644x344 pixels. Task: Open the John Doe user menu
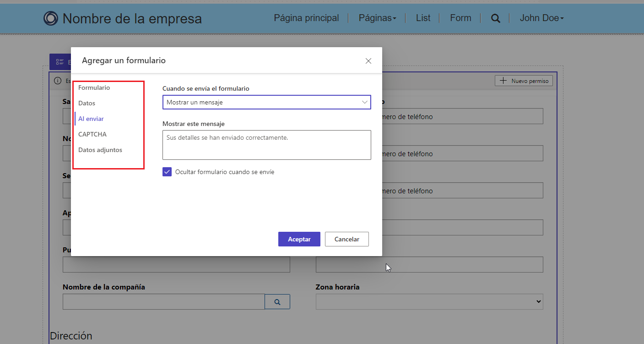click(542, 18)
